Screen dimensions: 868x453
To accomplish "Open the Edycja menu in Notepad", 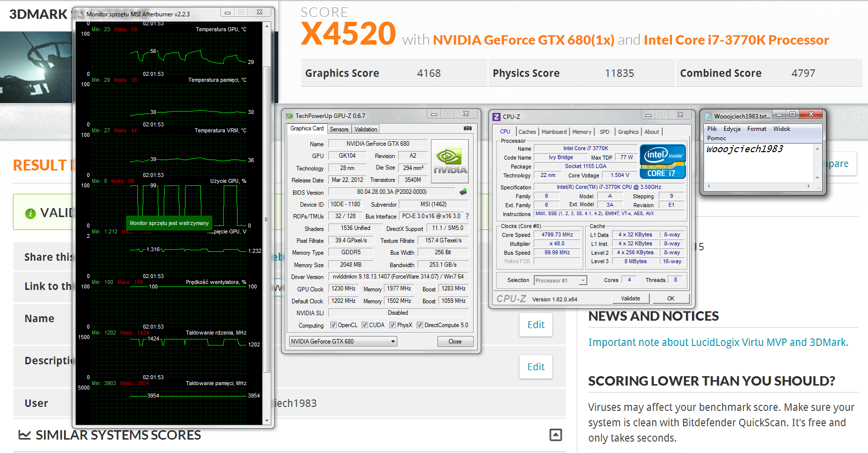I will click(x=732, y=129).
